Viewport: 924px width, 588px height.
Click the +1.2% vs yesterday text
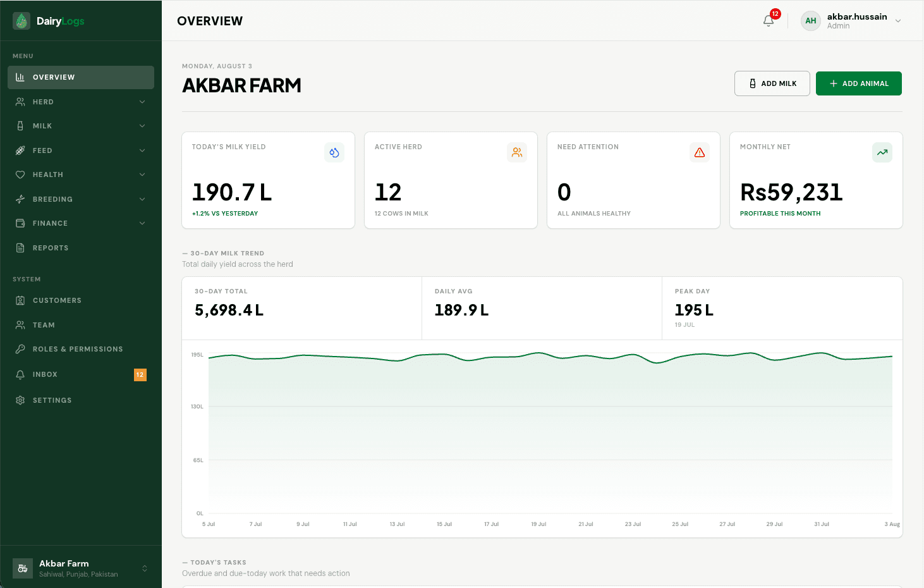pyautogui.click(x=225, y=214)
